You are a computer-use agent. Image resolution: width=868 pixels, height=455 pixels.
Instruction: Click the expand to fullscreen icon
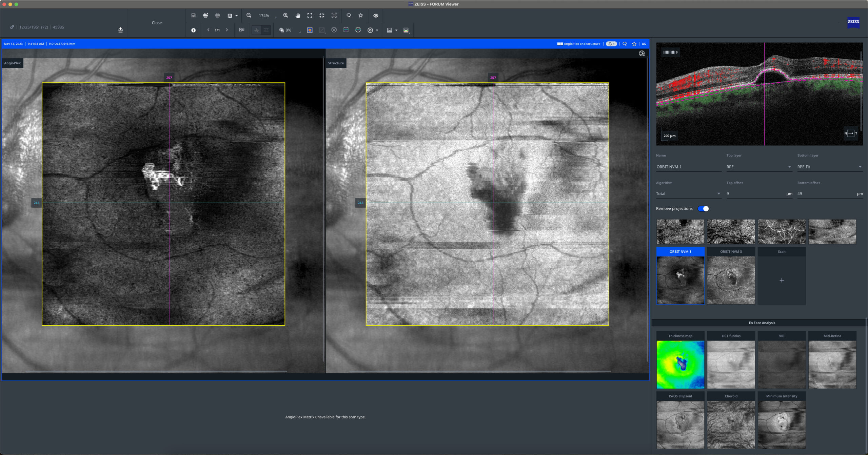coord(310,16)
